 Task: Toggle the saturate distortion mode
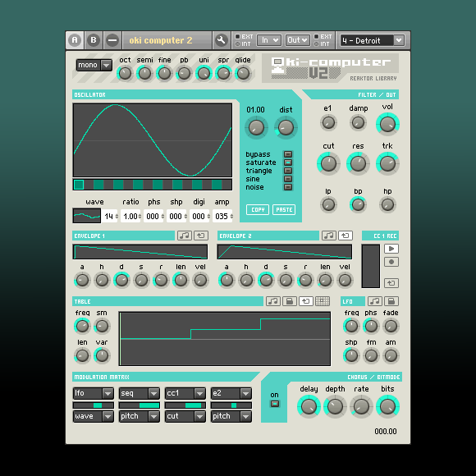point(288,162)
